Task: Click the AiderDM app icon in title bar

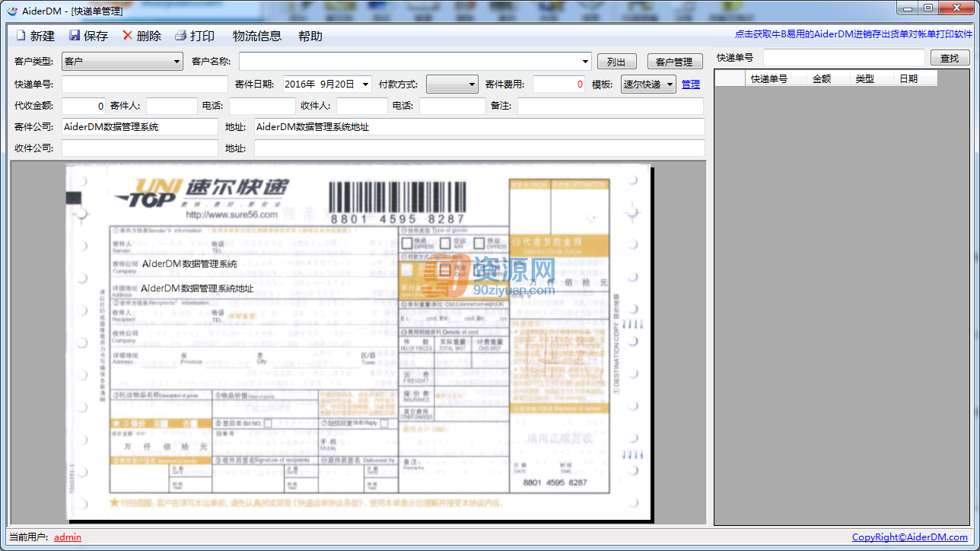Action: 11,11
